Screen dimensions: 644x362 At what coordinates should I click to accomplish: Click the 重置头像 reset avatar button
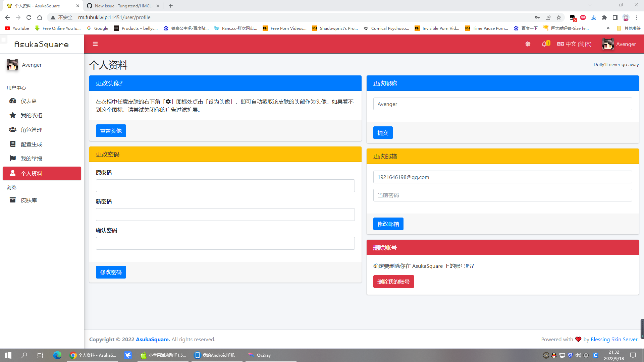(x=111, y=130)
